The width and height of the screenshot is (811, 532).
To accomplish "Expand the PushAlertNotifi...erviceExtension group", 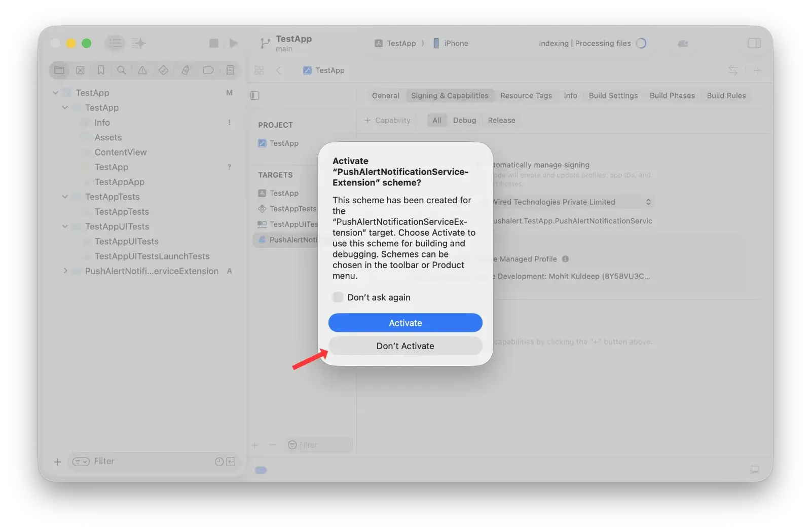I will [65, 271].
